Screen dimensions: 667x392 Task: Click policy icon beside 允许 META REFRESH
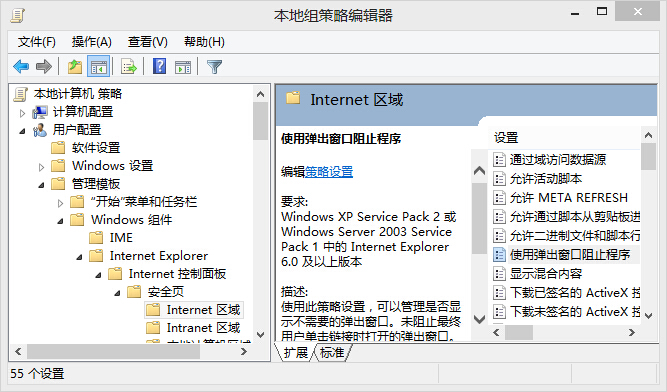(x=499, y=198)
